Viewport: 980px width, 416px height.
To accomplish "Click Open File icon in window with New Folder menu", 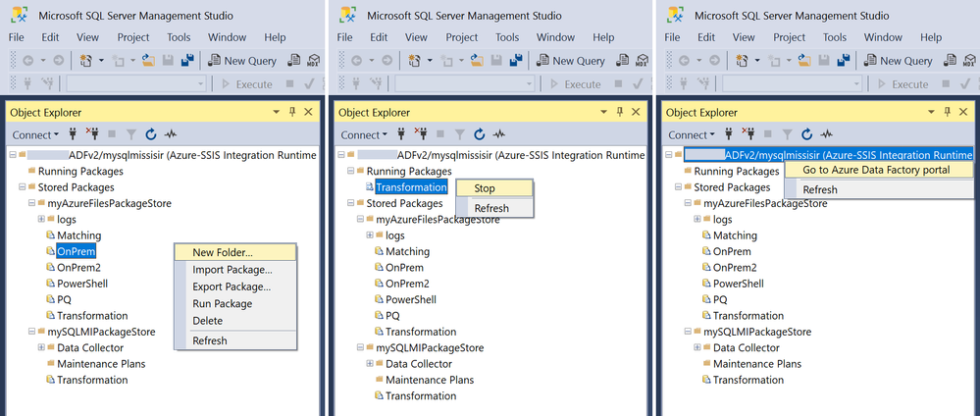I will [149, 61].
